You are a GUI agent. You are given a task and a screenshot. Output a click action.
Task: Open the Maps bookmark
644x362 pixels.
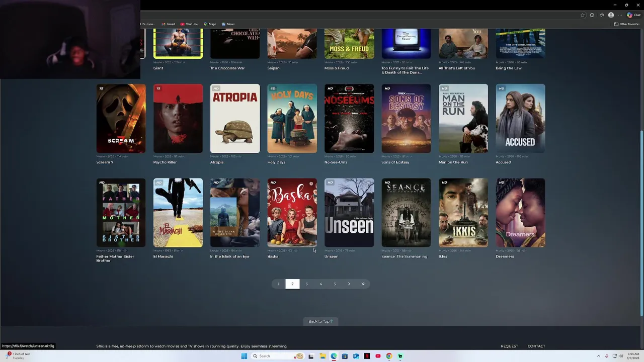(210, 24)
